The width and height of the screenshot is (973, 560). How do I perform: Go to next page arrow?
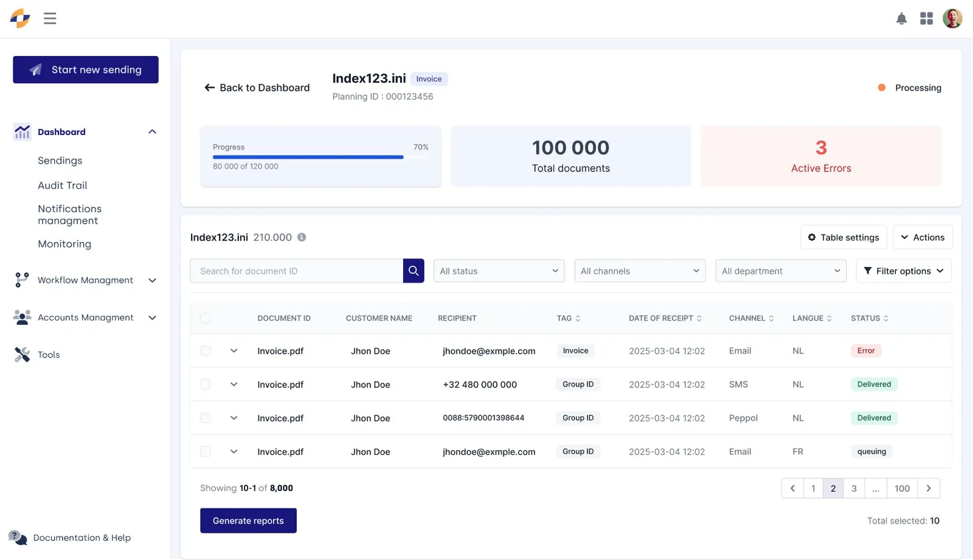pos(929,488)
